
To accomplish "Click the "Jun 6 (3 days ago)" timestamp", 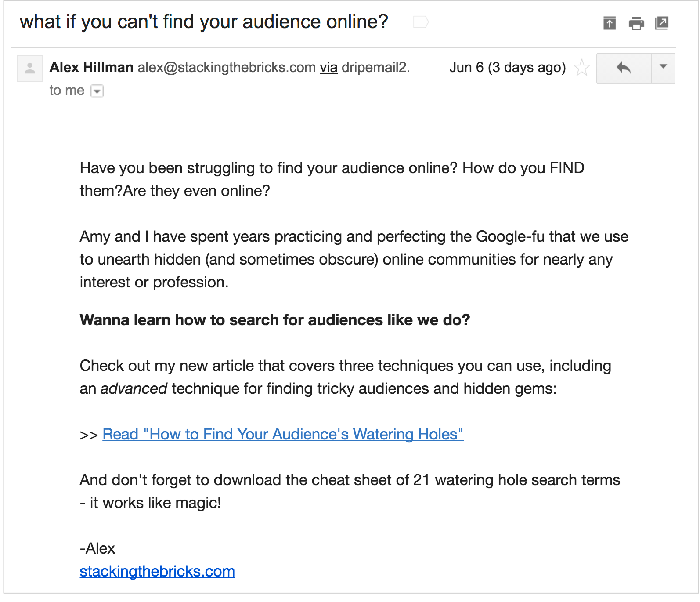I will (507, 68).
